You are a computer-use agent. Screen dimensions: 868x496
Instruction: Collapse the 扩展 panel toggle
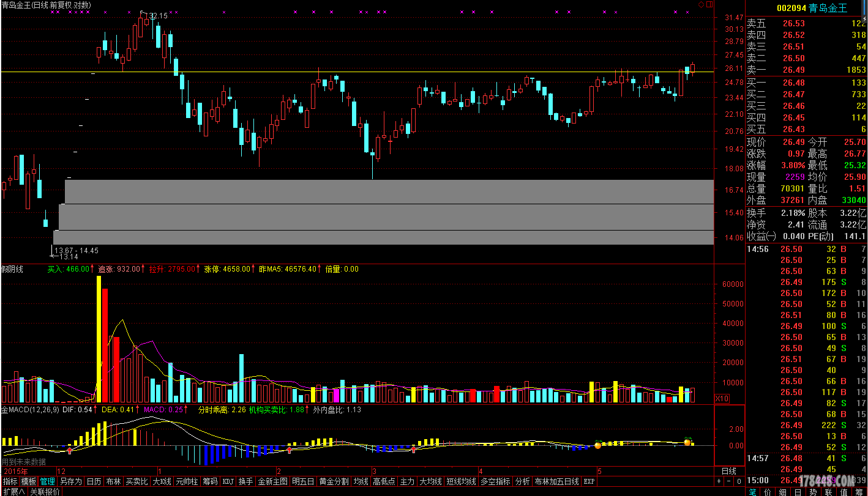click(x=13, y=491)
